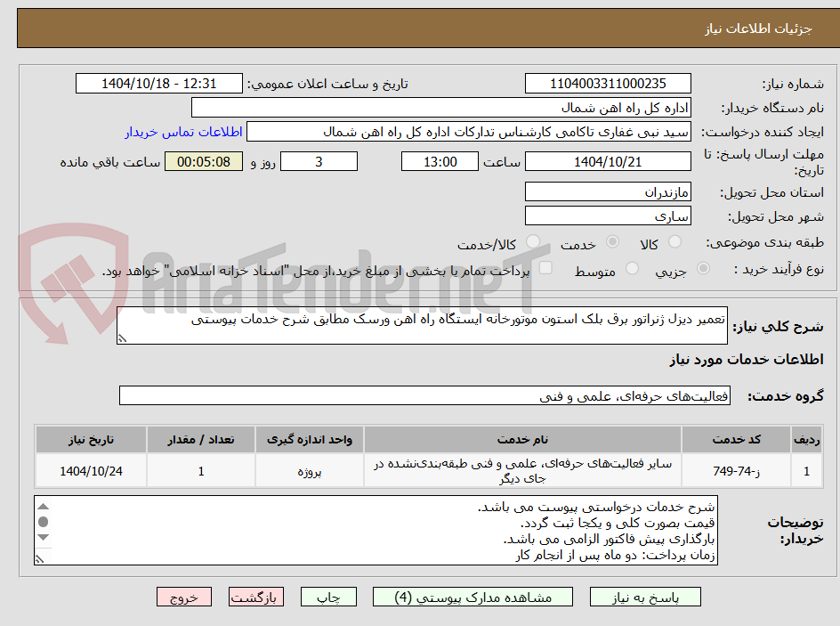
Task: Click the row number cell in ردیف column
Action: coord(806,470)
